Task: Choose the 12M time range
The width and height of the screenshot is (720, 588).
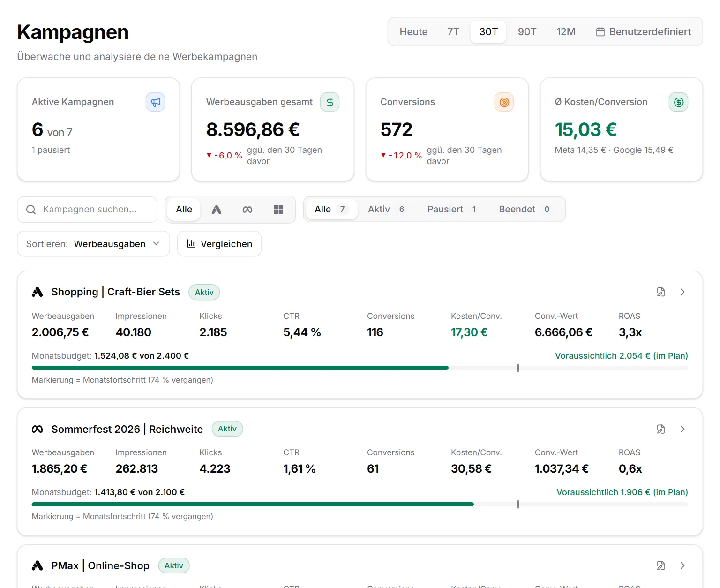Action: click(566, 32)
